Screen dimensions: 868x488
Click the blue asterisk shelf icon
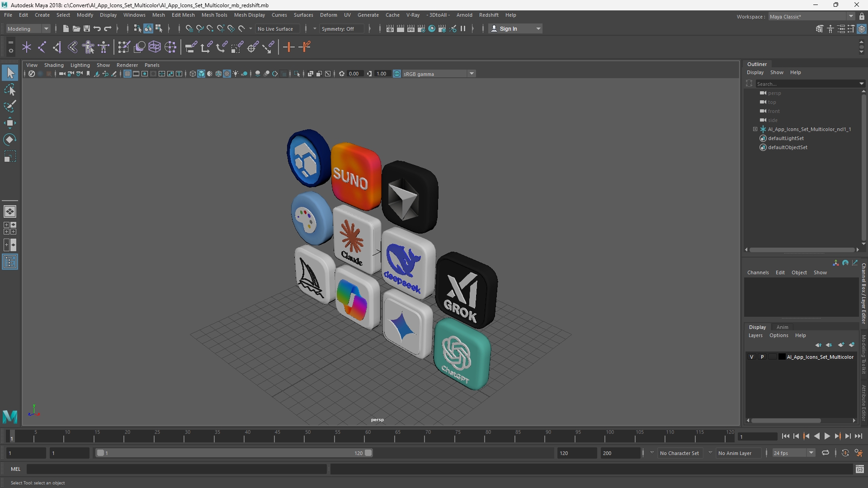click(x=27, y=47)
